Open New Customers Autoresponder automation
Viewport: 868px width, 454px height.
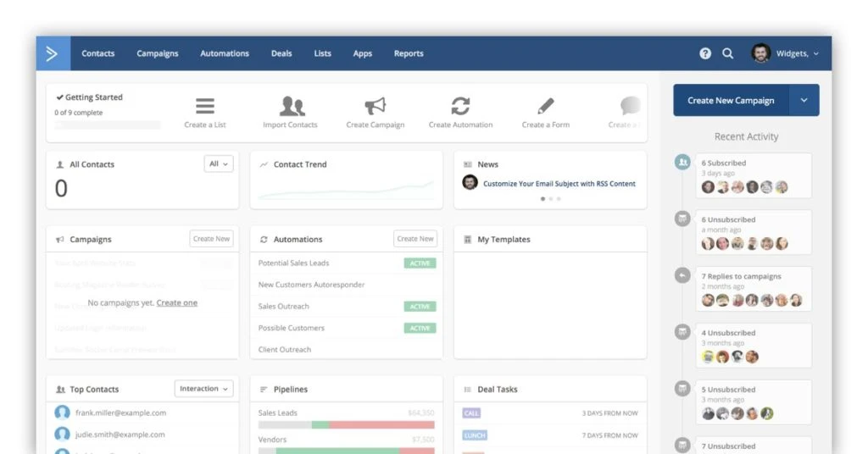(x=311, y=285)
